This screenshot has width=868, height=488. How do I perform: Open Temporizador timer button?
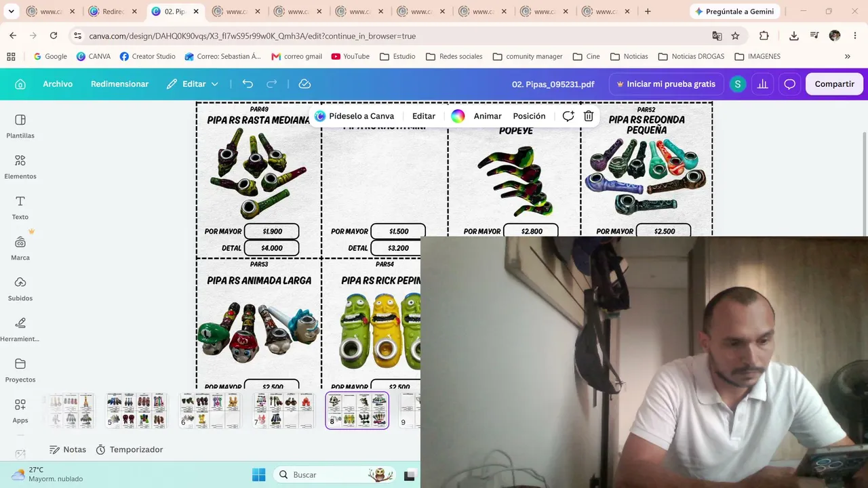[x=130, y=449]
